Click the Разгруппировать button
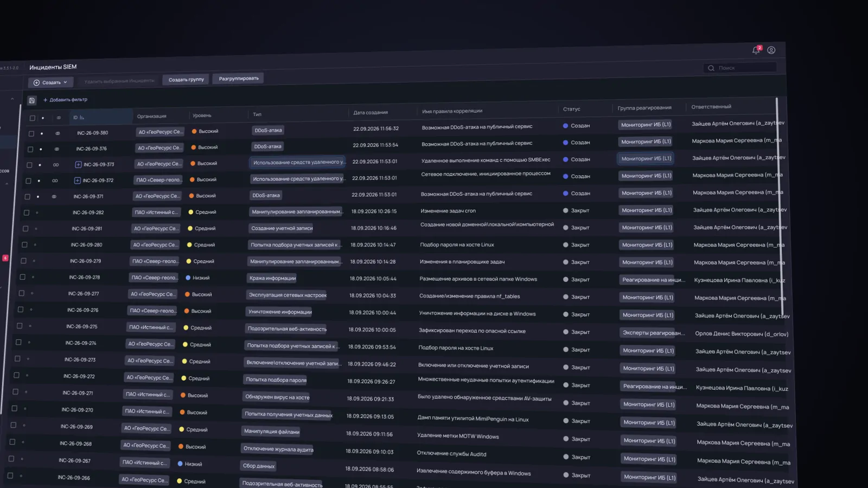868x488 pixels. click(x=239, y=79)
